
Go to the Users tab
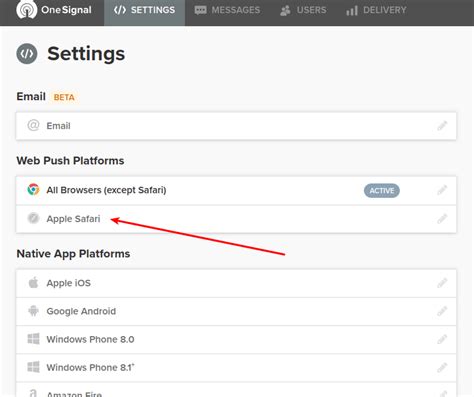[303, 10]
